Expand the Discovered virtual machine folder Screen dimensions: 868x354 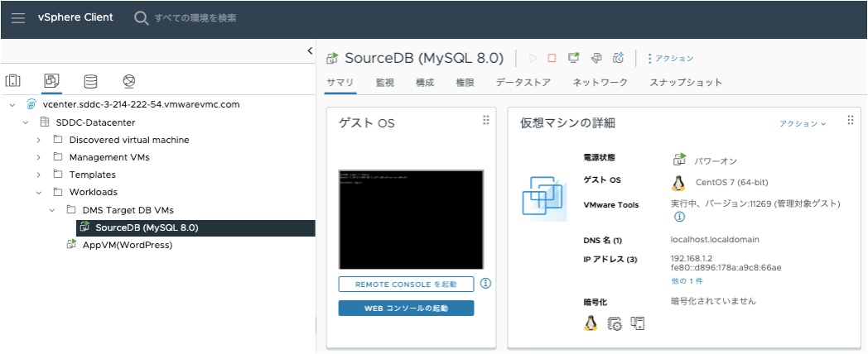[x=39, y=140]
